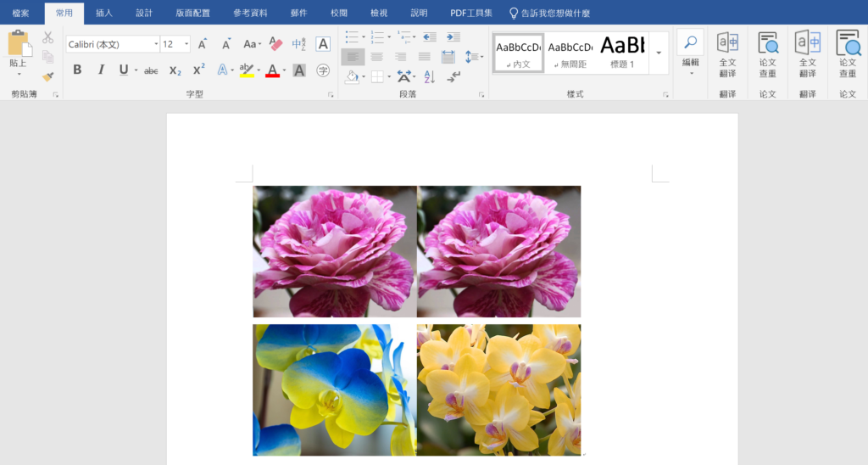Enable center text alignment

pyautogui.click(x=376, y=57)
